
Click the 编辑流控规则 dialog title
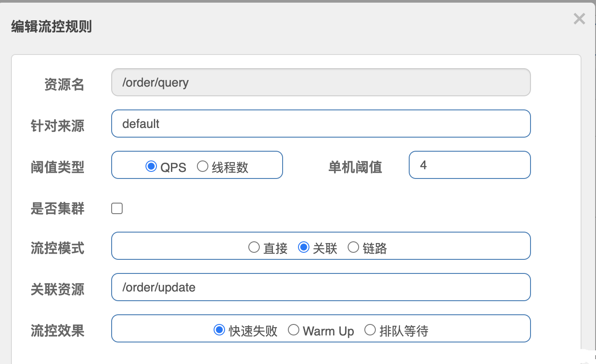tap(51, 27)
